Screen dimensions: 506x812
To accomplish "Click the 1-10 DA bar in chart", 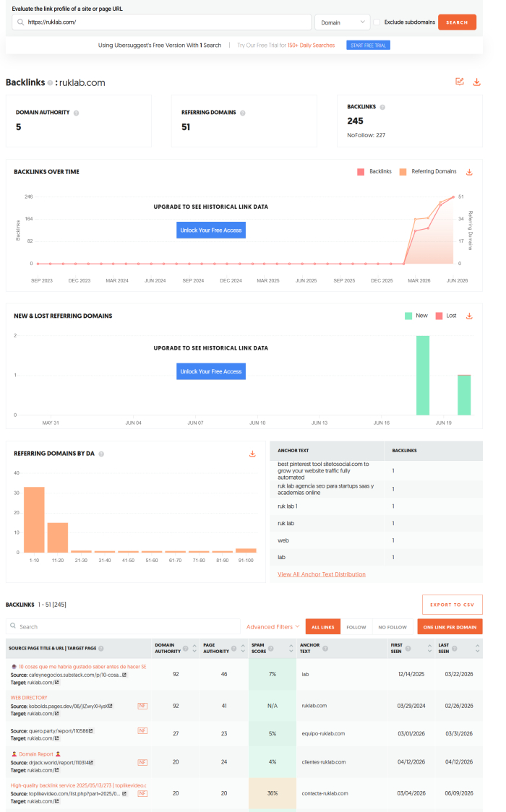I will (x=34, y=520).
